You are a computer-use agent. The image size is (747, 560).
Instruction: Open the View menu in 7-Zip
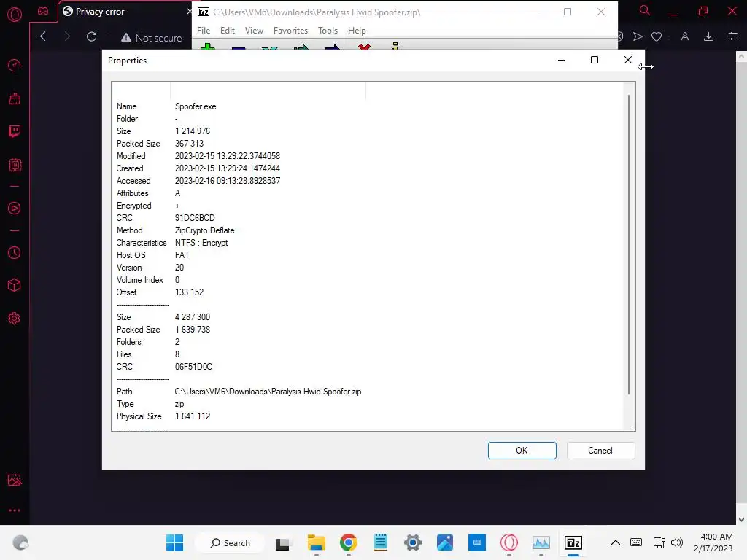tap(254, 31)
